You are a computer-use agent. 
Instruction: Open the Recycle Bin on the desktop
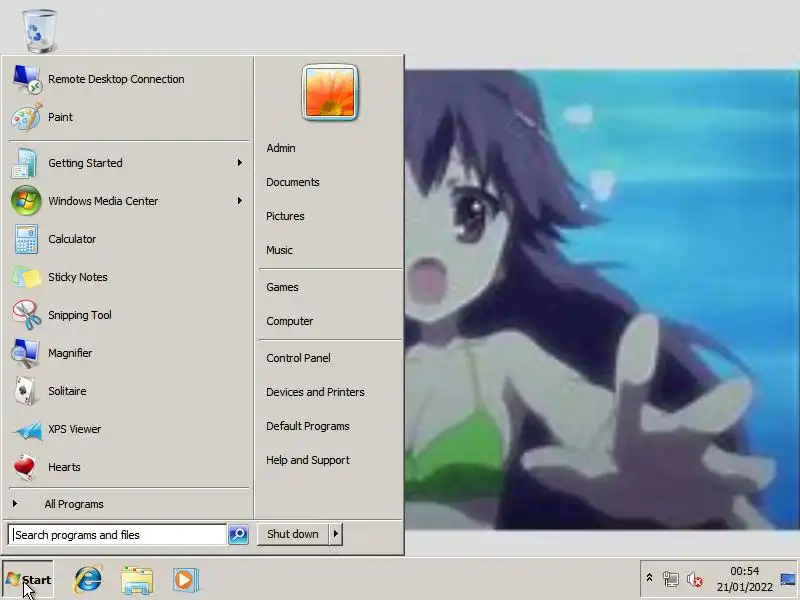coord(39,31)
